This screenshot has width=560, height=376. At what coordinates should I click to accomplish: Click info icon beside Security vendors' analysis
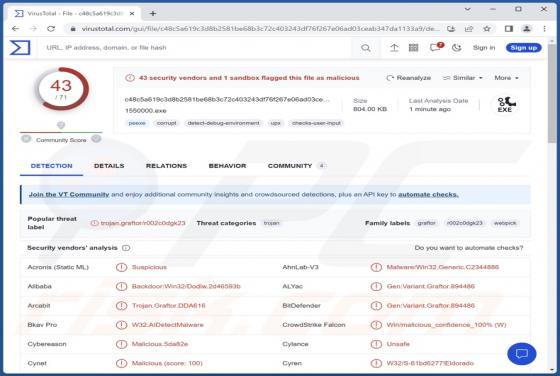click(126, 248)
